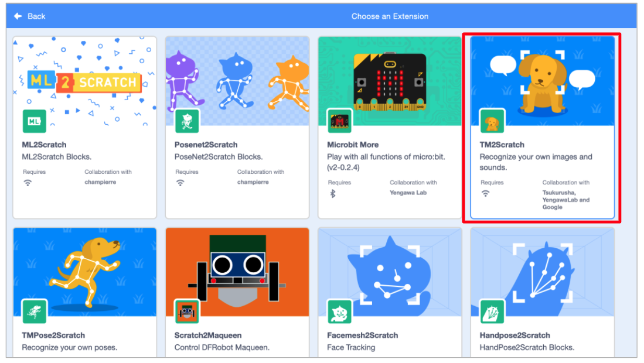
Task: Click 'Recognize your own images and sounds' text
Action: 536,162
